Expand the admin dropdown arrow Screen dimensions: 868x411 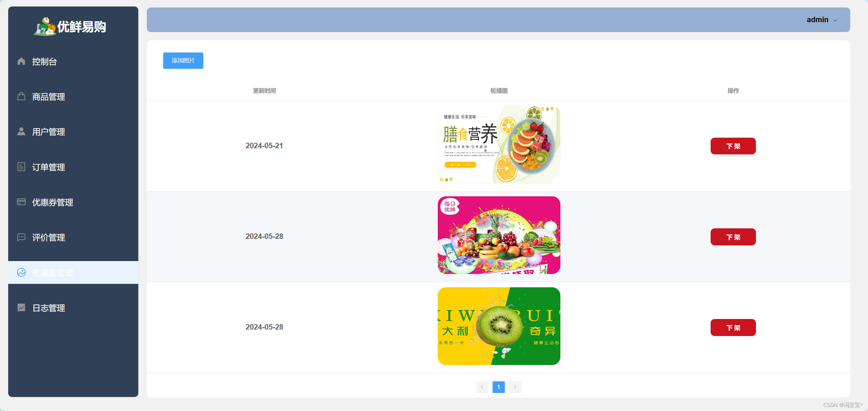[835, 20]
